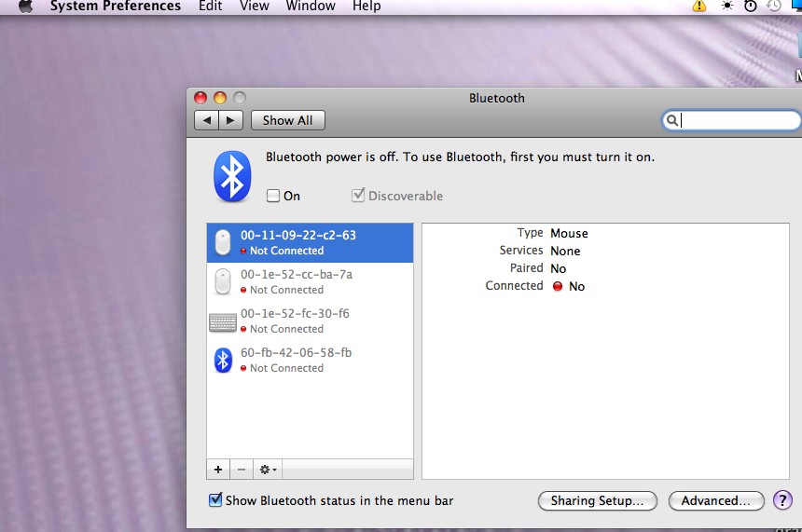Minimize Bluetooth window with yellow button
The image size is (802, 532).
[220, 98]
